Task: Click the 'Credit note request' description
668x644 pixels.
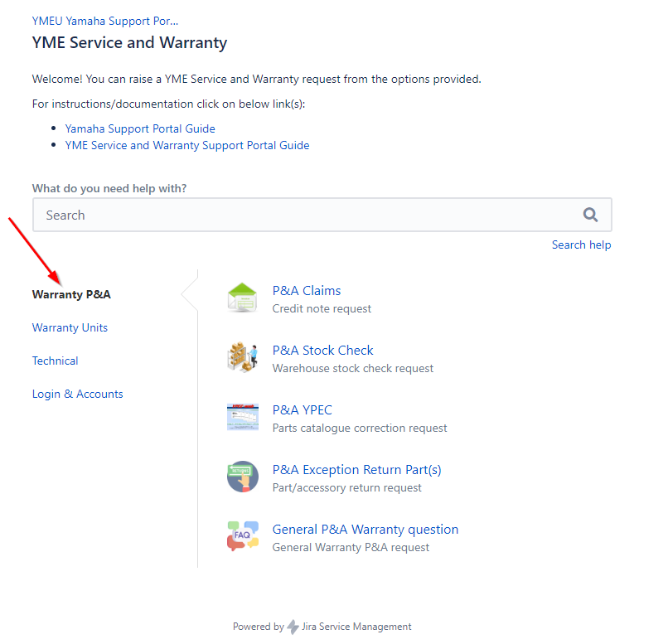Action: (x=322, y=309)
